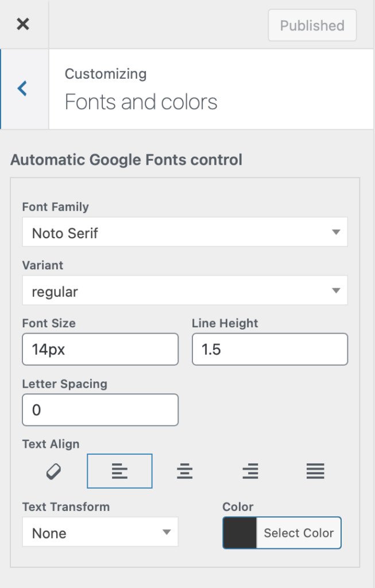
Task: Close the Customizer panel
Action: [x=22, y=24]
